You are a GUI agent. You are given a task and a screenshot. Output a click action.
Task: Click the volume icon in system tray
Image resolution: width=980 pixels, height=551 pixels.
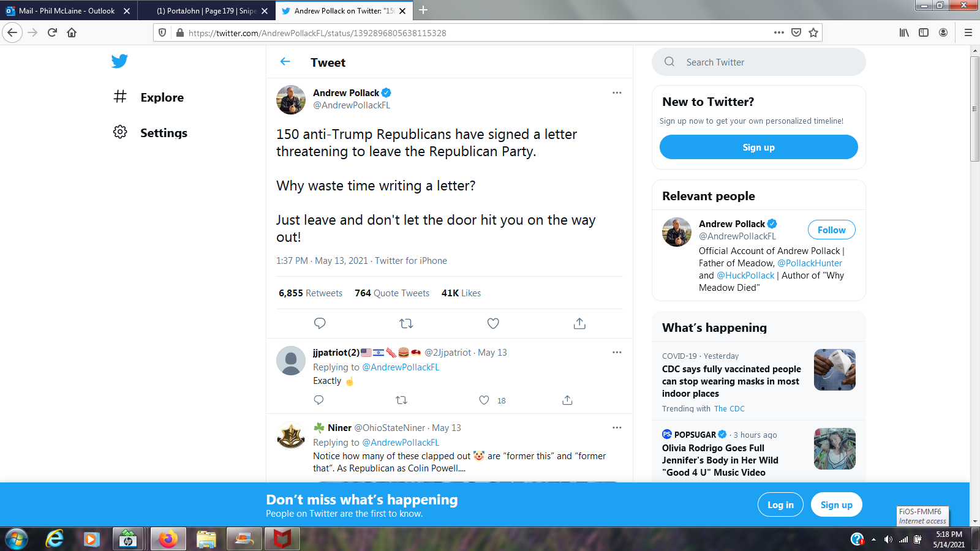[x=888, y=539]
